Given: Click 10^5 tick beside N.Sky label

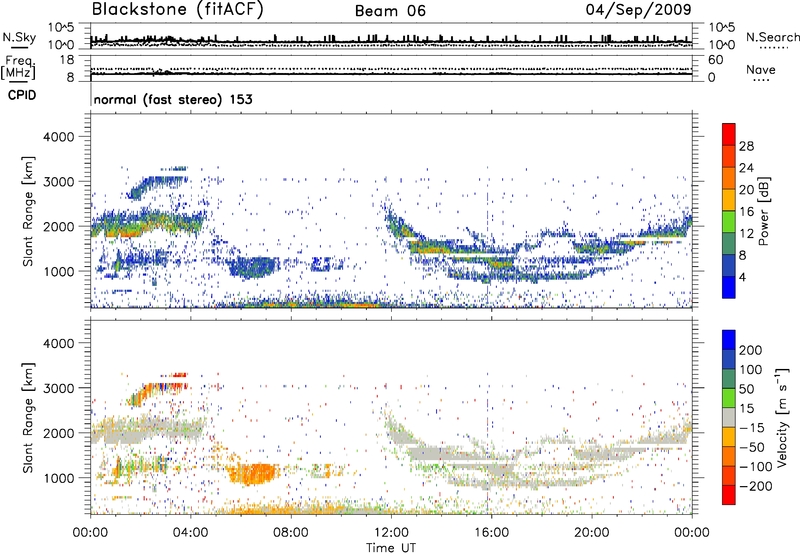Looking at the screenshot, I should click(61, 27).
